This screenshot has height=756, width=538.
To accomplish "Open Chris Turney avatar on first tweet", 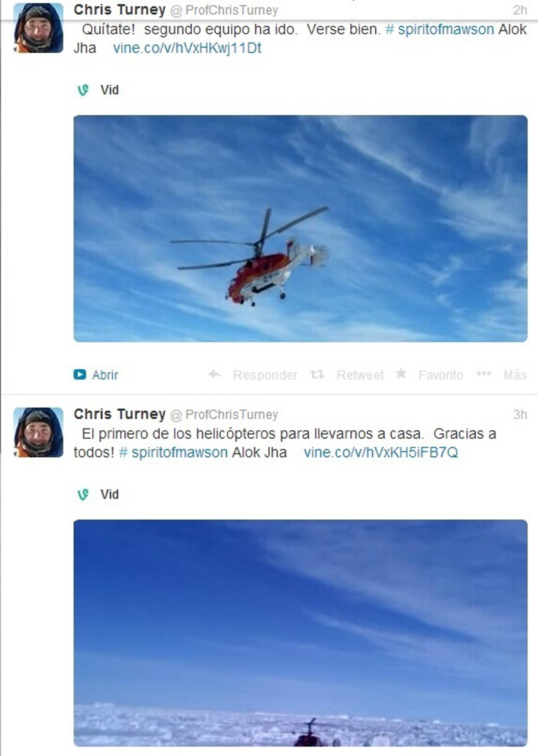I will [38, 28].
